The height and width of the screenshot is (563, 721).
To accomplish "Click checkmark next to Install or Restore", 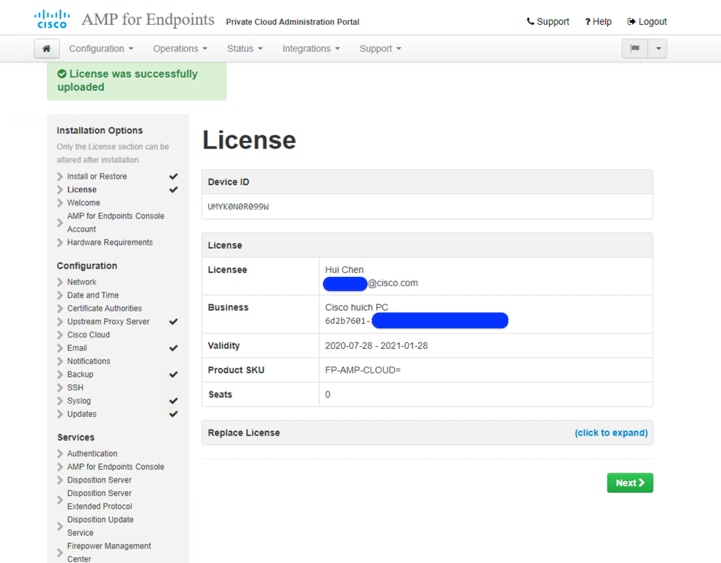I will coord(173,176).
